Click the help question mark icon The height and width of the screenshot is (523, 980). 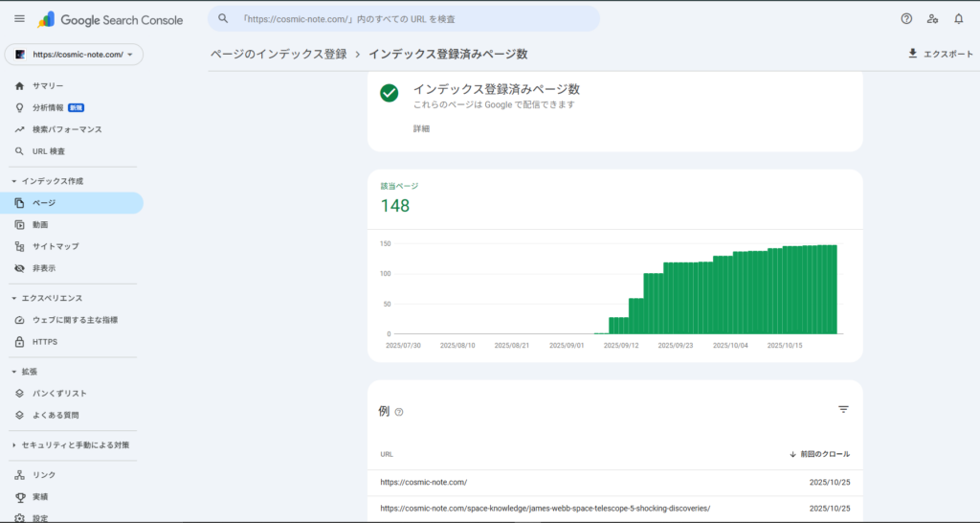click(x=906, y=19)
